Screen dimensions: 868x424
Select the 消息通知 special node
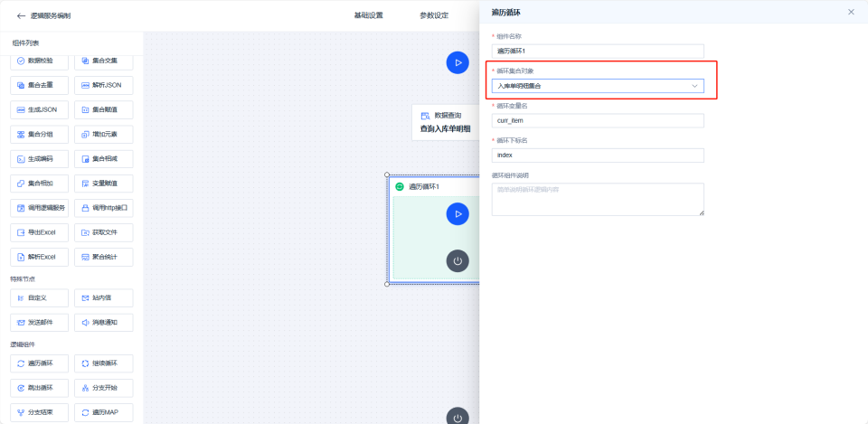[x=103, y=322]
